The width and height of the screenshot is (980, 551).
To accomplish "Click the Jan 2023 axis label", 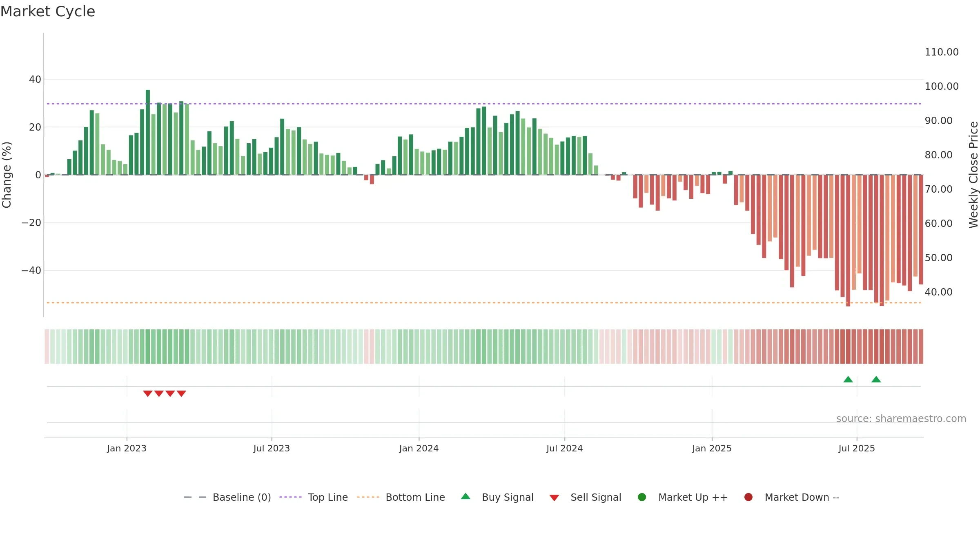I will (x=127, y=448).
